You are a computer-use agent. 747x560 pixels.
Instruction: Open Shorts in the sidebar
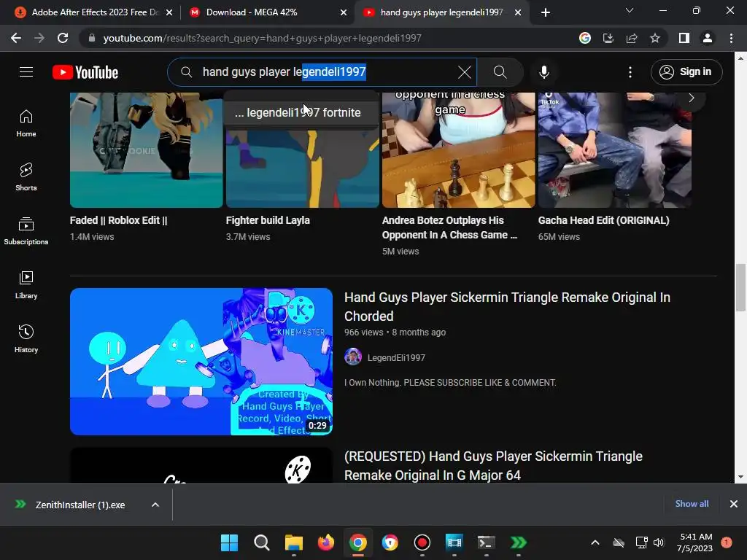point(26,177)
